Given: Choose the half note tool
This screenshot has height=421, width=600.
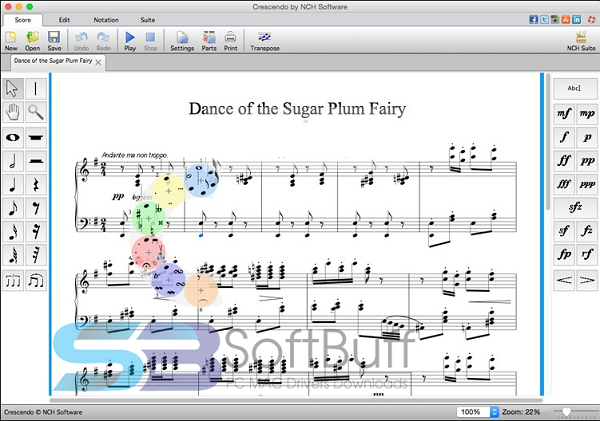Looking at the screenshot, I should pyautogui.click(x=13, y=161).
